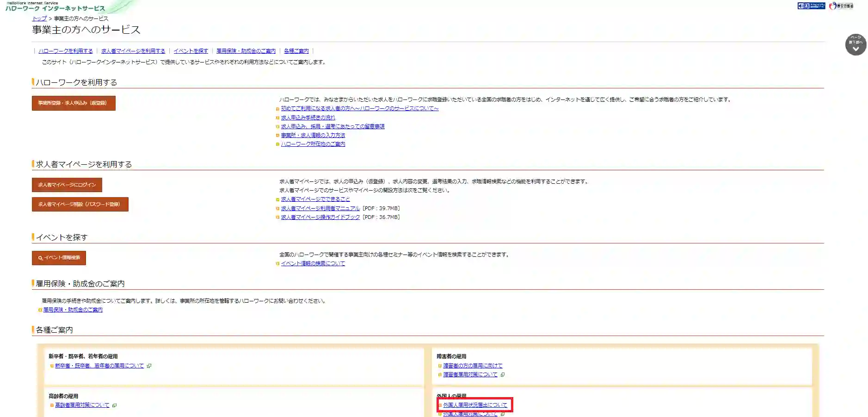This screenshot has height=417, width=868.
Task: Open イベント情報の検索について link
Action: 313,263
